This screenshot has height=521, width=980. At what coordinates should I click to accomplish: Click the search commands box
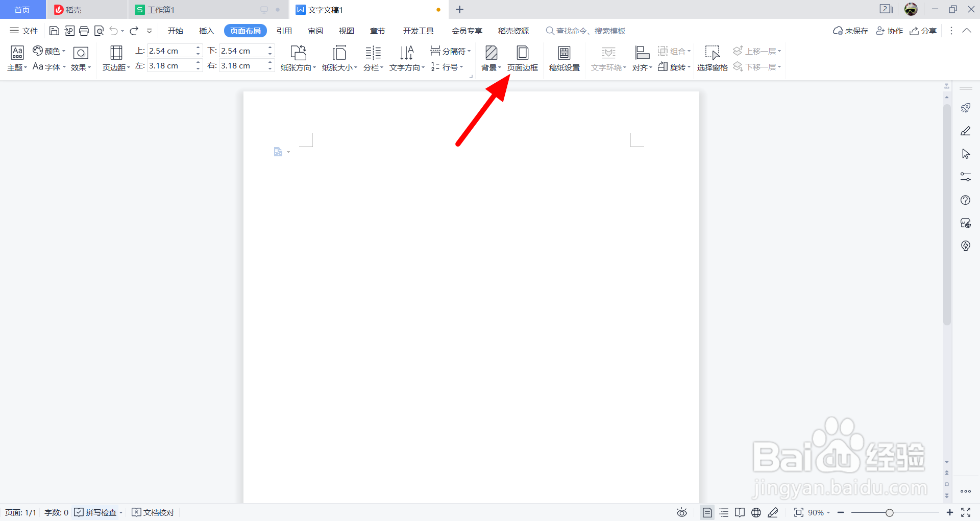coord(585,31)
